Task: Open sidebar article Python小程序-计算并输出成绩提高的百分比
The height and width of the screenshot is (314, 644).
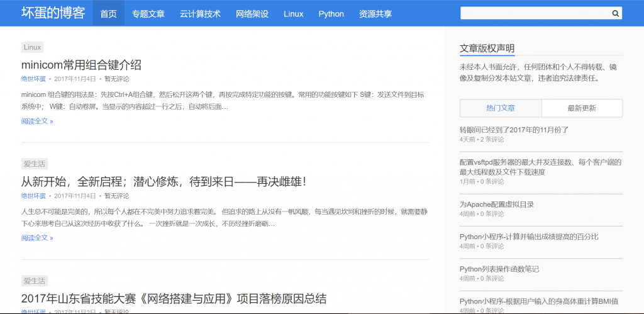Action: [x=529, y=237]
